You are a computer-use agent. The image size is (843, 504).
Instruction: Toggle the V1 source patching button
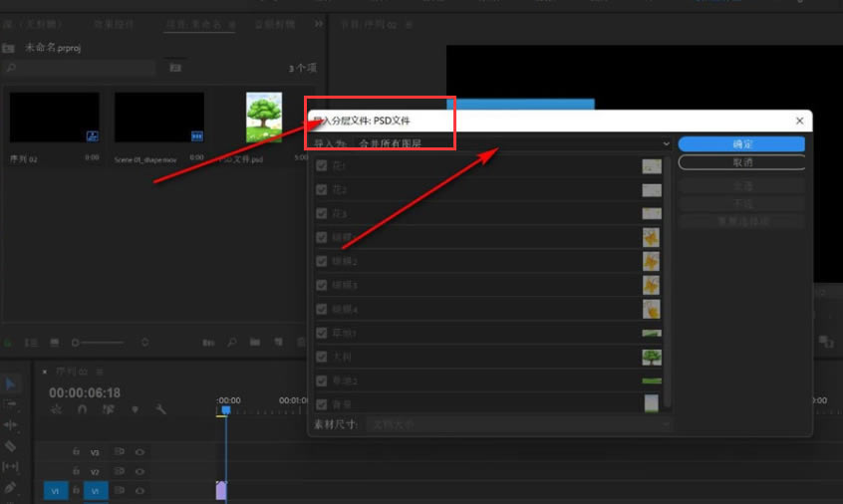coord(56,491)
